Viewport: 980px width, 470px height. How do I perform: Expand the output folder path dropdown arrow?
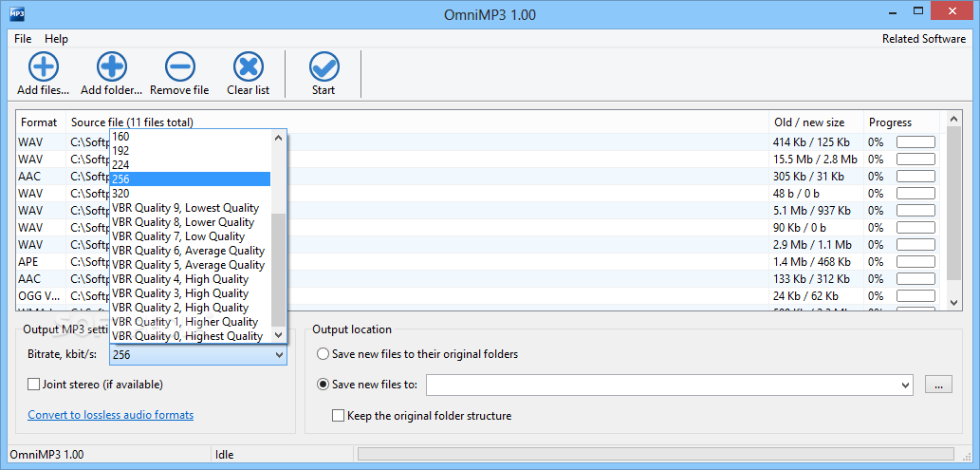pos(906,385)
